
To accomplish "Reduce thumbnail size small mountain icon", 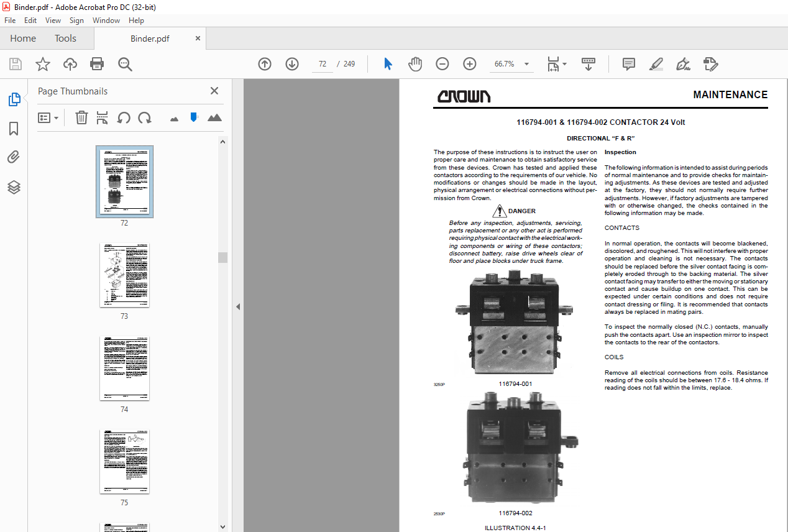I will pos(174,118).
